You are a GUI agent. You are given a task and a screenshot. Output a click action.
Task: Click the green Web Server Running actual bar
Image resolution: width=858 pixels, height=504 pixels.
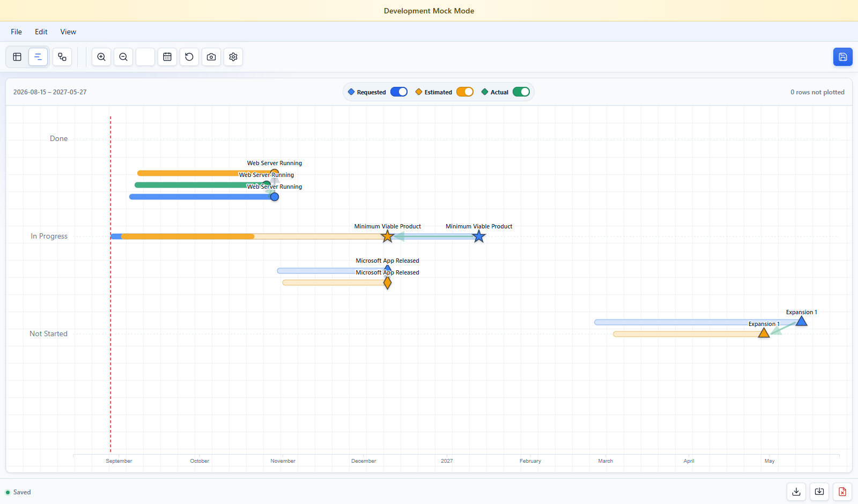(201, 185)
